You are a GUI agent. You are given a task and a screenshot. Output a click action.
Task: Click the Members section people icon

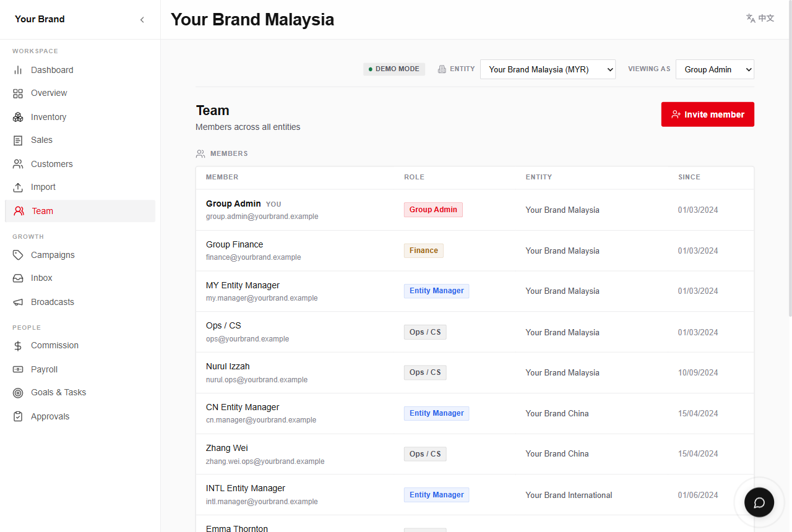click(x=200, y=153)
